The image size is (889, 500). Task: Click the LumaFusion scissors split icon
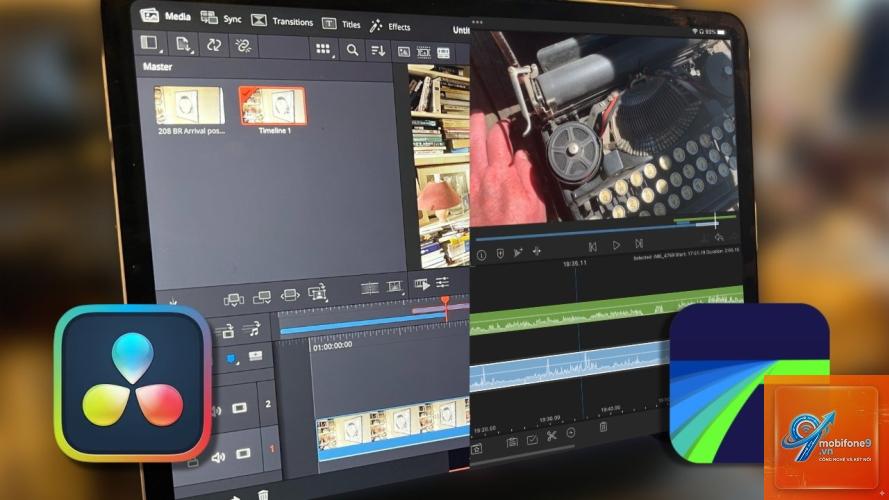coord(551,436)
